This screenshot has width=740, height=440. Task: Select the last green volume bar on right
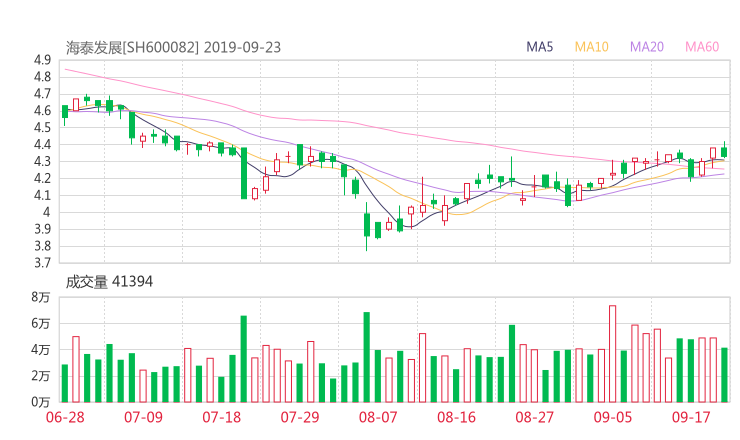[724, 375]
